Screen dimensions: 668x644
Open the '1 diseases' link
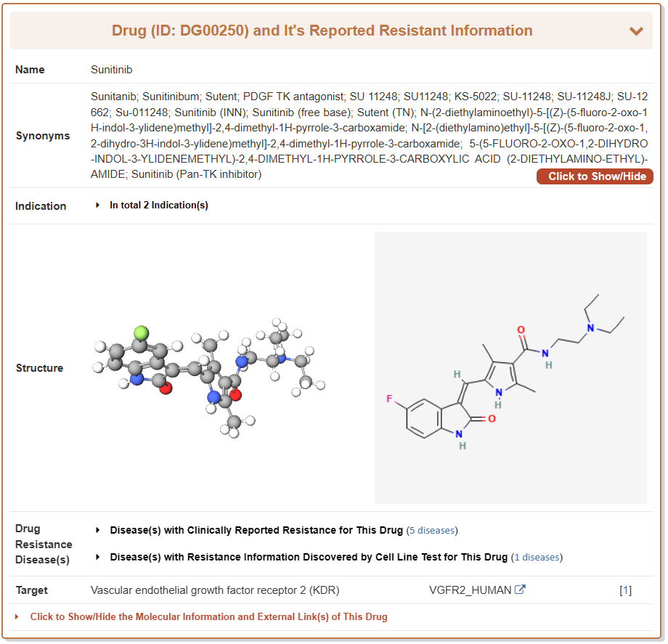pos(537,558)
